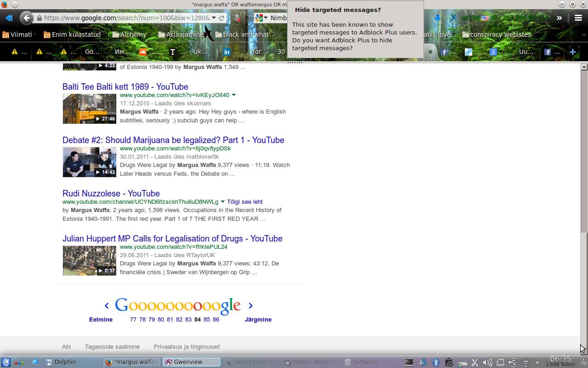Open the Firefox hamburger menu
This screenshot has width=588, height=368.
pyautogui.click(x=578, y=18)
